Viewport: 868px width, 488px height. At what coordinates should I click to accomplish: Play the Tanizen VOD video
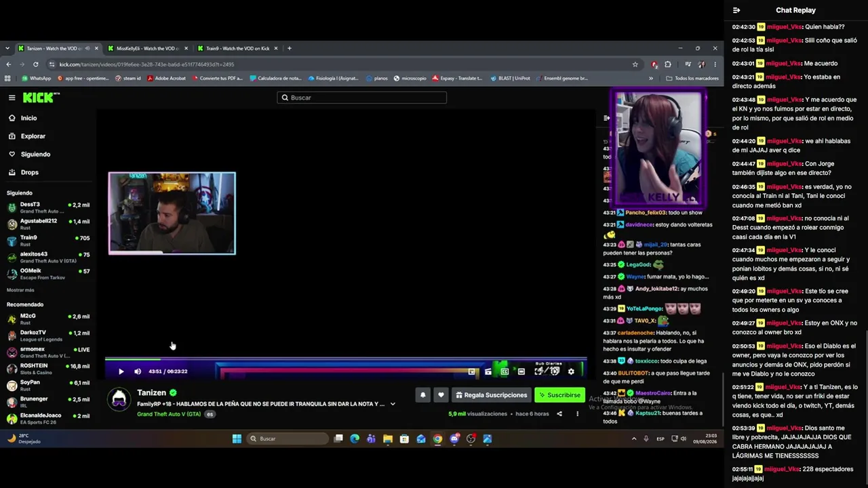coord(121,371)
